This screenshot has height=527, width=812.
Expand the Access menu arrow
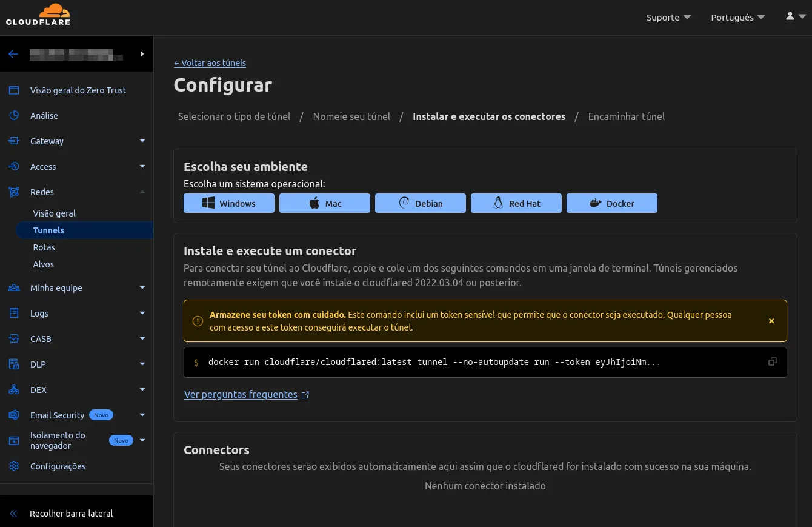pos(142,166)
